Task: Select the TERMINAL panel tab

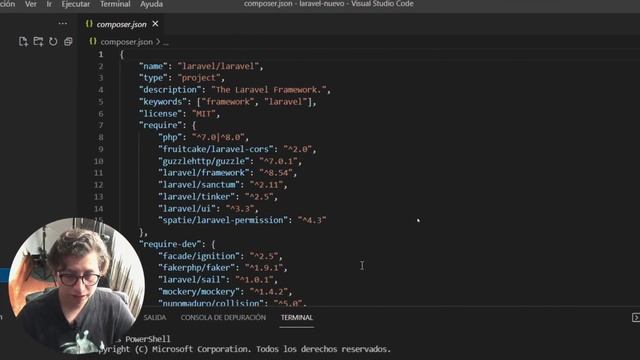Action: [297, 318]
